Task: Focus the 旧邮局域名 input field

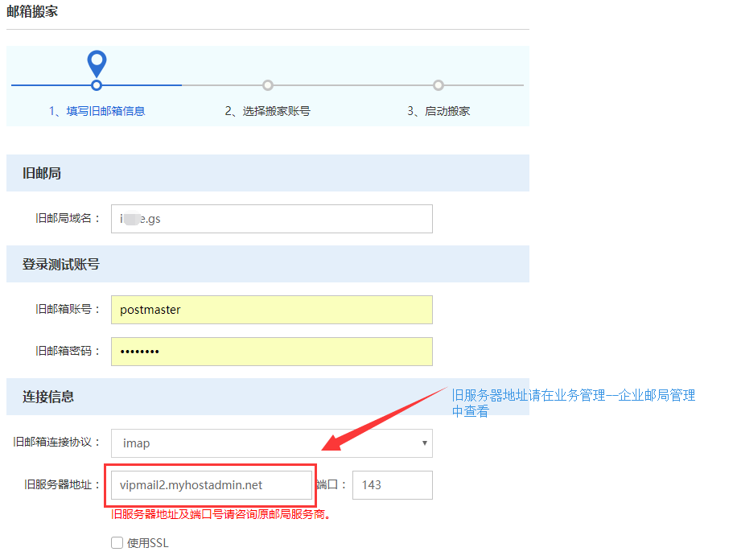Action: pyautogui.click(x=271, y=219)
